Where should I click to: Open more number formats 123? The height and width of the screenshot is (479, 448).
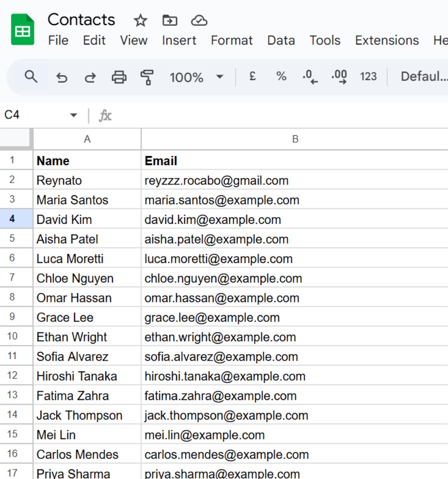click(368, 77)
